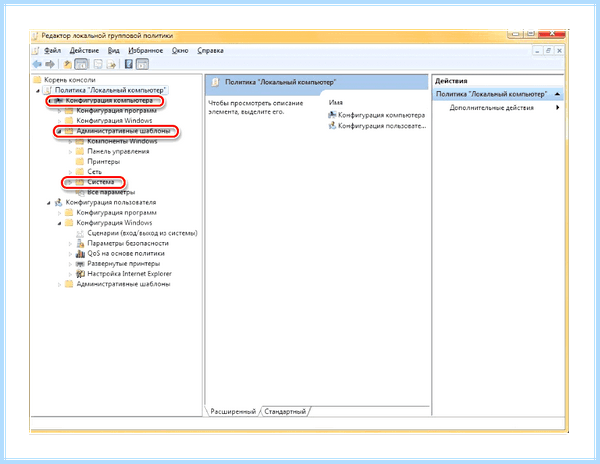
Task: Open the Файл menu
Action: click(52, 50)
